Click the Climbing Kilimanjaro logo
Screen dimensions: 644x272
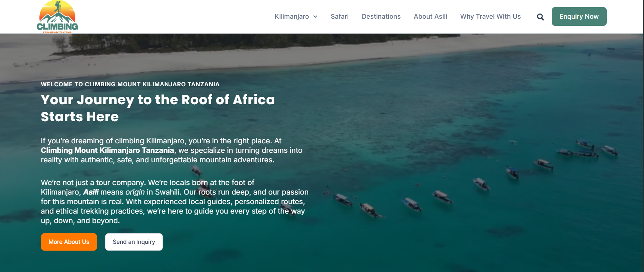coord(57,17)
